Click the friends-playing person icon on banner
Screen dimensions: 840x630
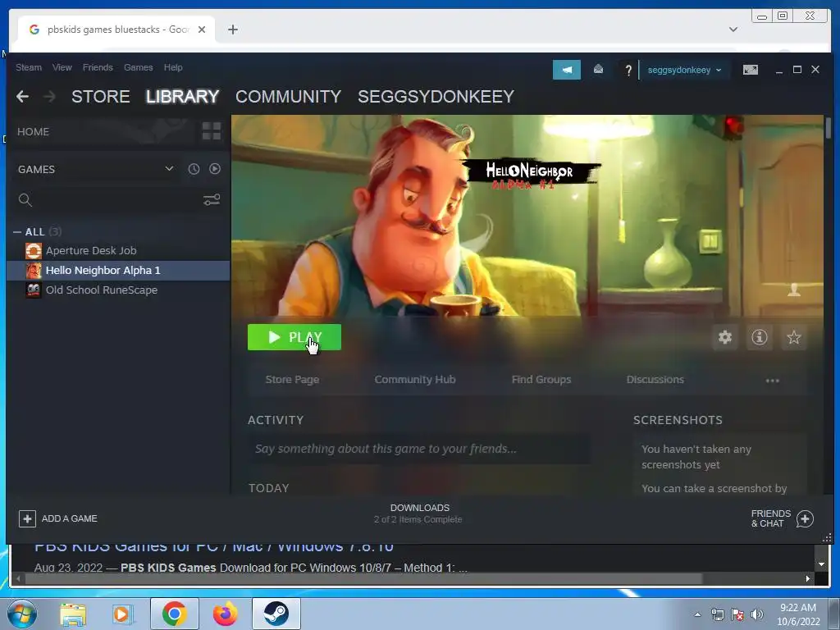point(794,290)
